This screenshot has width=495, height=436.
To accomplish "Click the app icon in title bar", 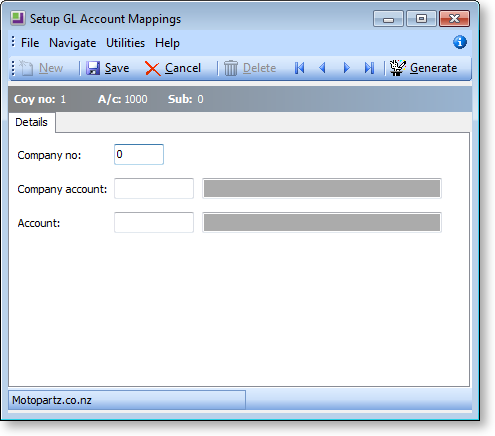I will pyautogui.click(x=18, y=18).
